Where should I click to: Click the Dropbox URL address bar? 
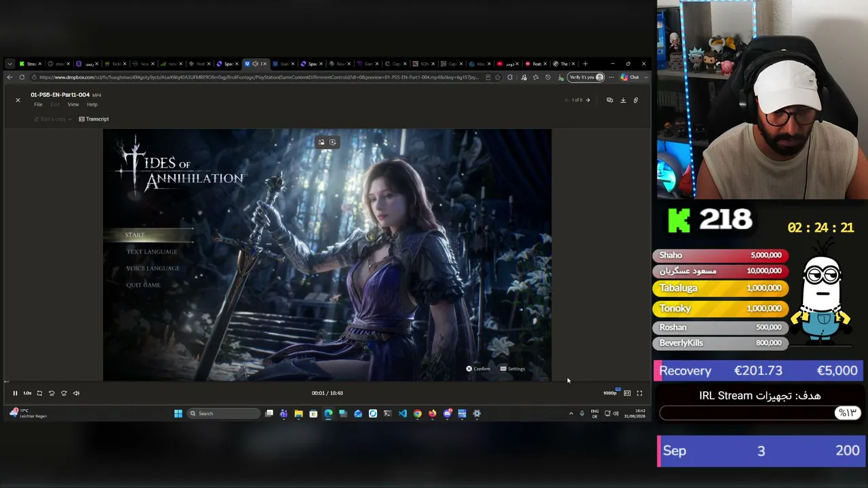tap(259, 77)
